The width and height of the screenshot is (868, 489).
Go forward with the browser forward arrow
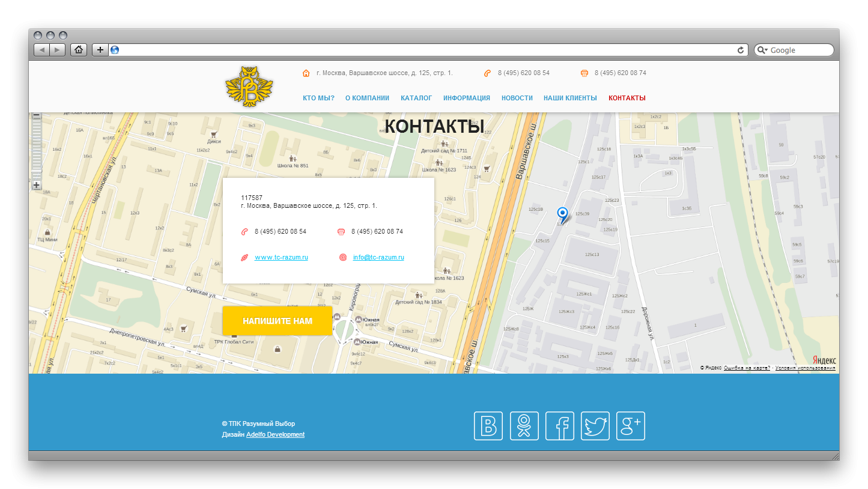[58, 50]
